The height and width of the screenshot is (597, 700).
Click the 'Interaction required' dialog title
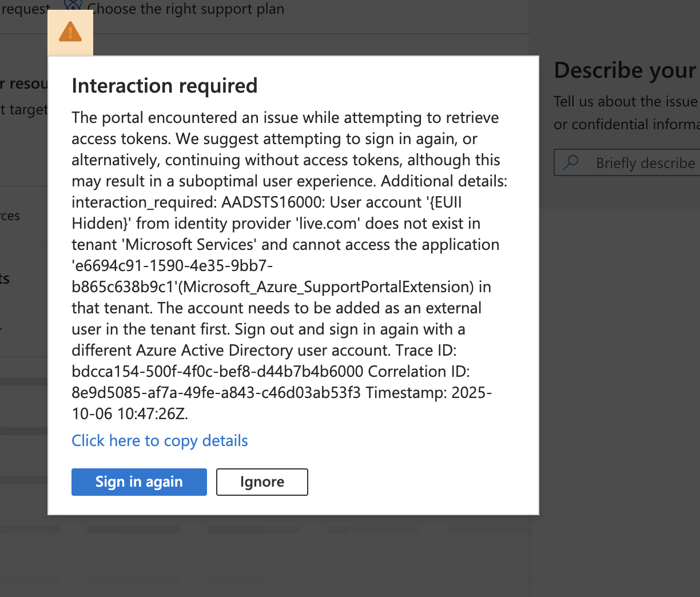click(x=165, y=85)
